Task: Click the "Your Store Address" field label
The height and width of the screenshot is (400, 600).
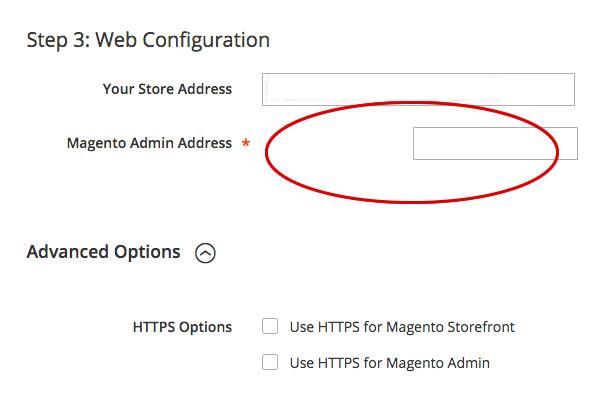Action: click(167, 89)
